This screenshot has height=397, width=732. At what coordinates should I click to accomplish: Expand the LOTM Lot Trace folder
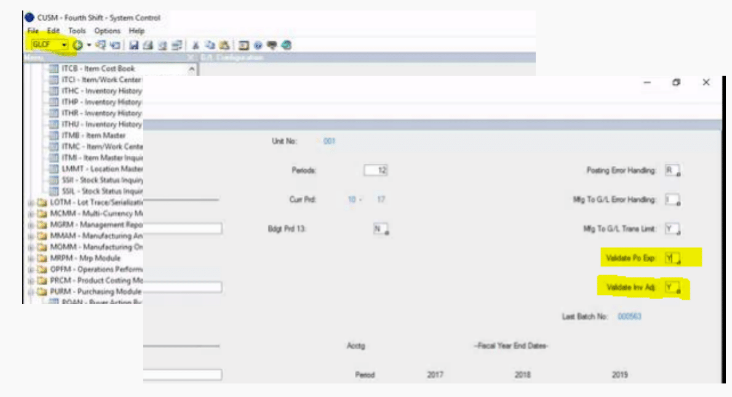click(x=30, y=202)
